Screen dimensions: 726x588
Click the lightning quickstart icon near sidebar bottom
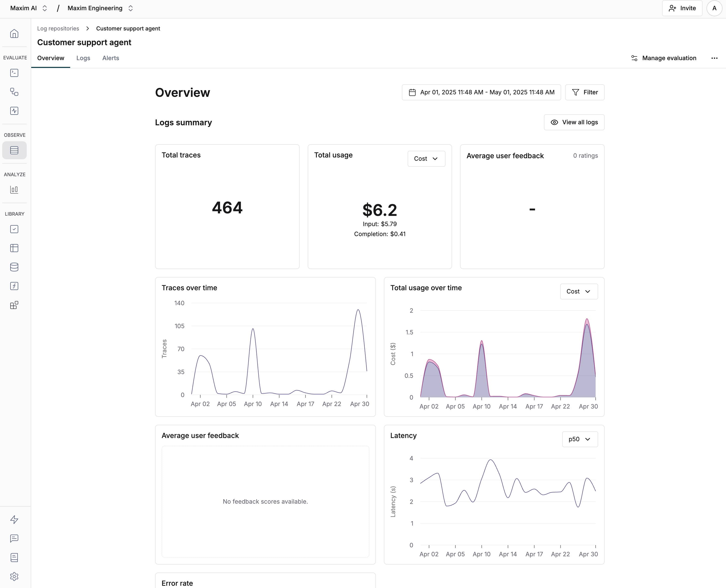(x=14, y=519)
